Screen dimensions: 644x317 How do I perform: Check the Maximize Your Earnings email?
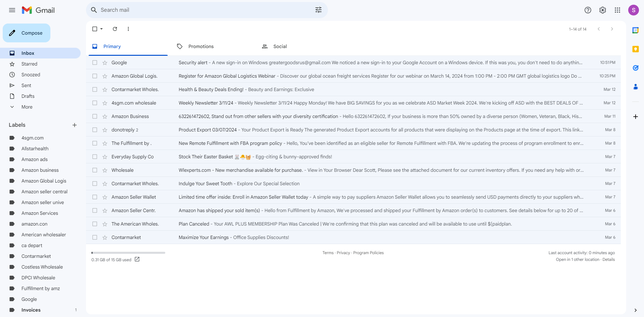pos(95,237)
